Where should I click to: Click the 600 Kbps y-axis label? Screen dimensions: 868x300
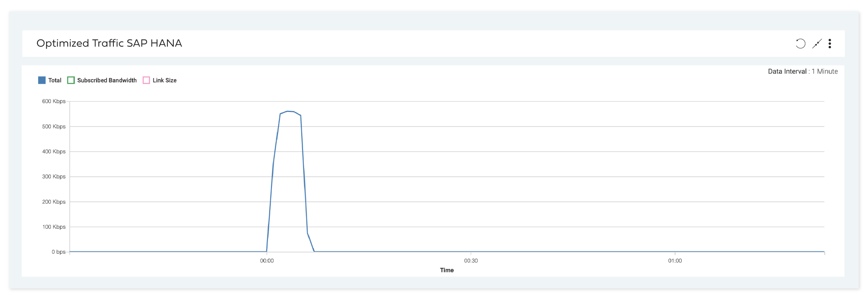[54, 101]
